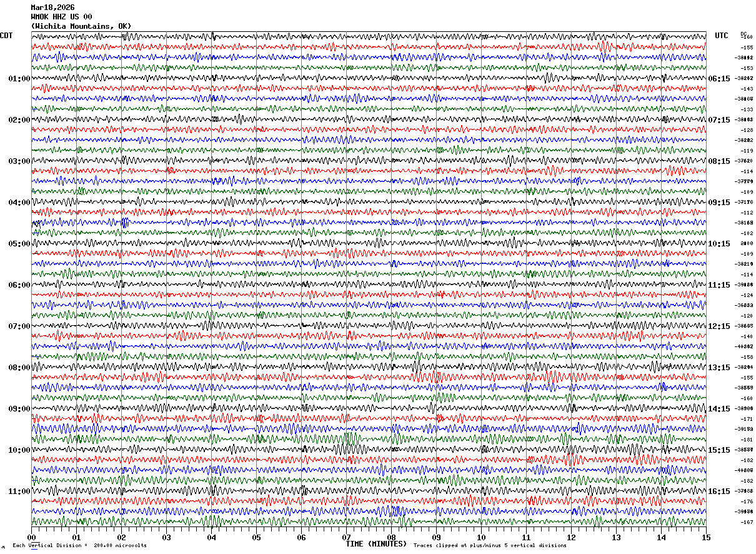The width and height of the screenshot is (756, 554).
Task: Click the DC offset value -133
Action: click(x=747, y=109)
